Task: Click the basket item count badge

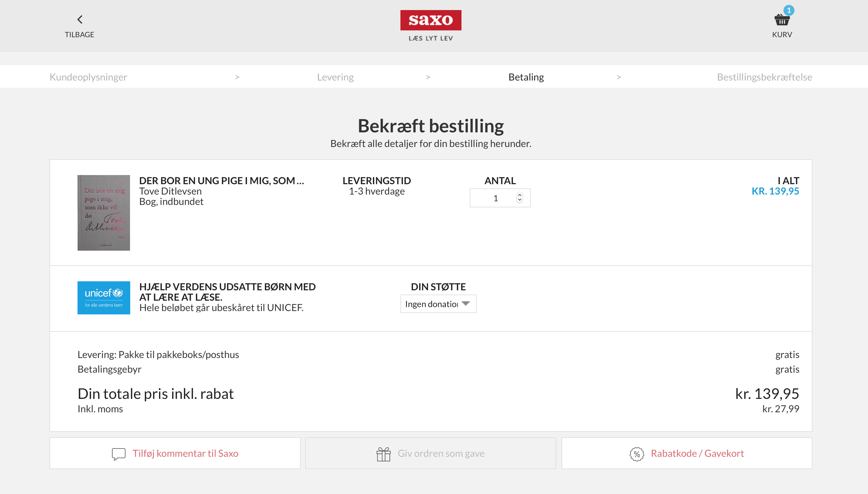Action: point(789,10)
